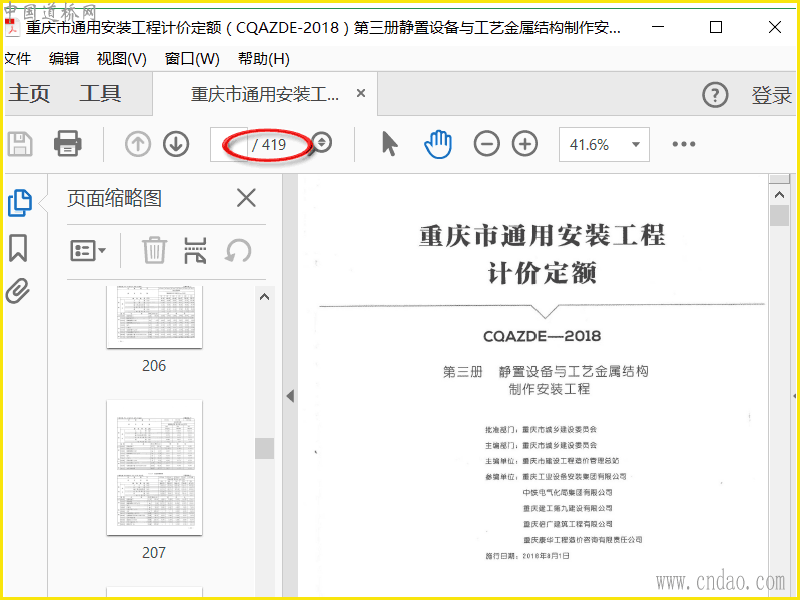
Task: Click the page up/down stepper icon
Action: click(x=322, y=143)
